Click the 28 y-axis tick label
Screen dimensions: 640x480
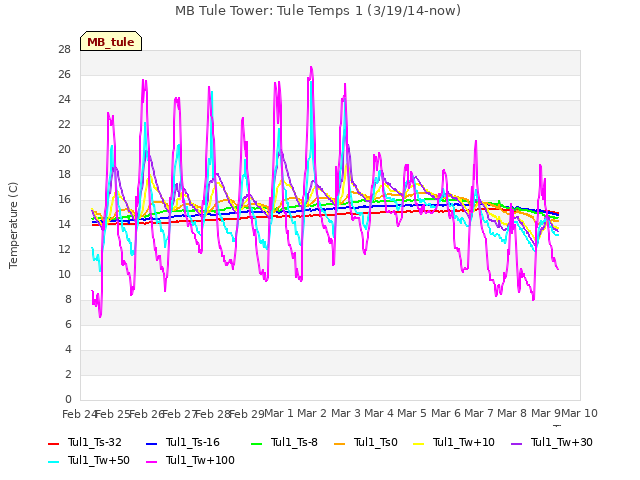pos(64,49)
